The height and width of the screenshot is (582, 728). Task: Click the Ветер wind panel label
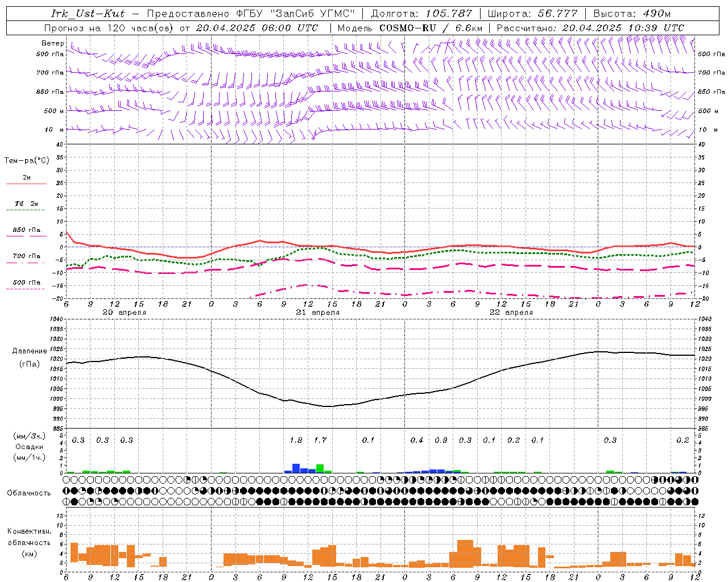(53, 43)
